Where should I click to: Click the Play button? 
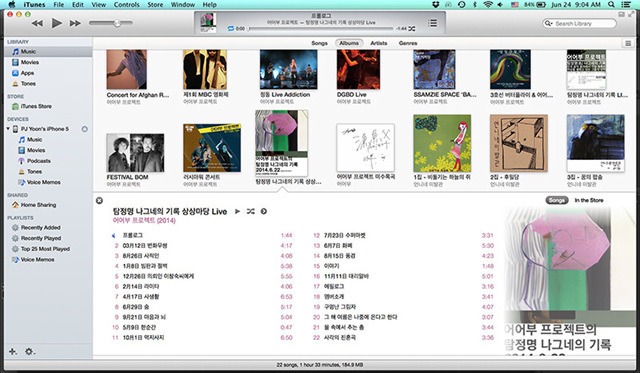pos(57,23)
